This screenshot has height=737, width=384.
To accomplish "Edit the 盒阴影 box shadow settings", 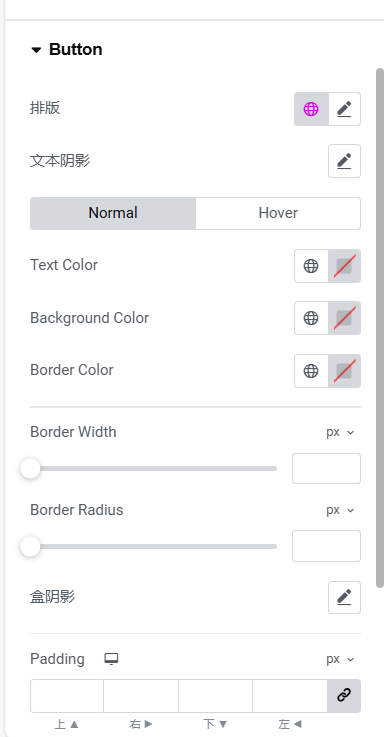I will pos(345,597).
